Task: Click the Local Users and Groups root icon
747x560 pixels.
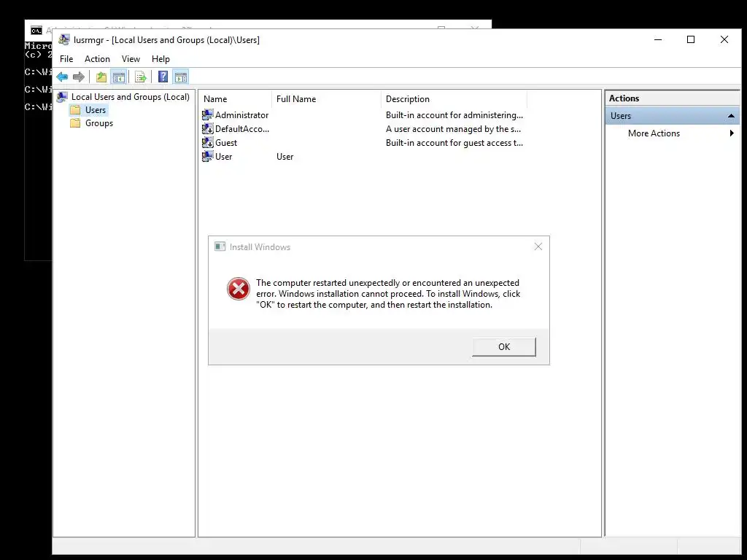Action: click(62, 97)
